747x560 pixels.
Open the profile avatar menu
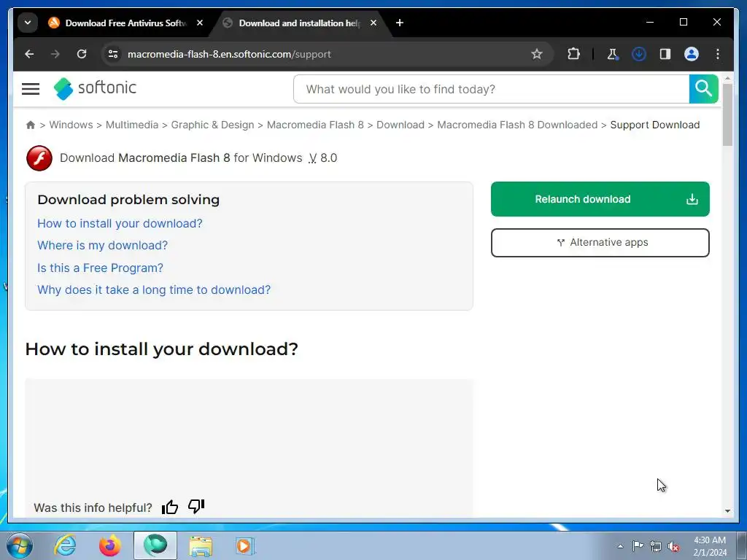692,54
